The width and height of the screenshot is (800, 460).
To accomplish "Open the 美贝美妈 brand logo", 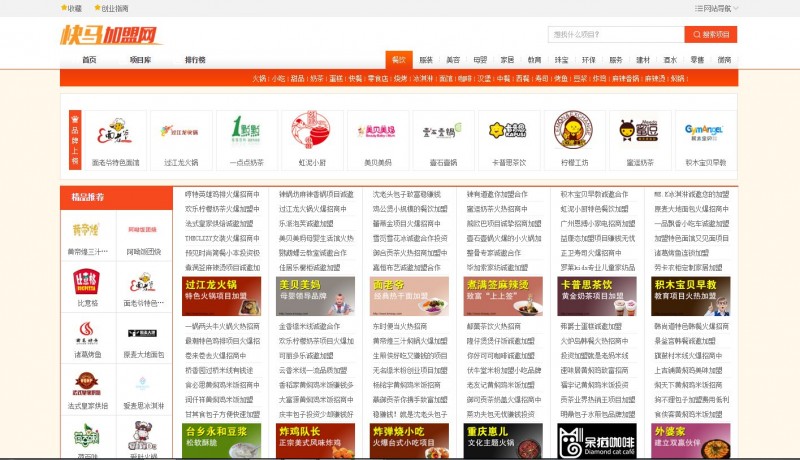I will tap(378, 132).
